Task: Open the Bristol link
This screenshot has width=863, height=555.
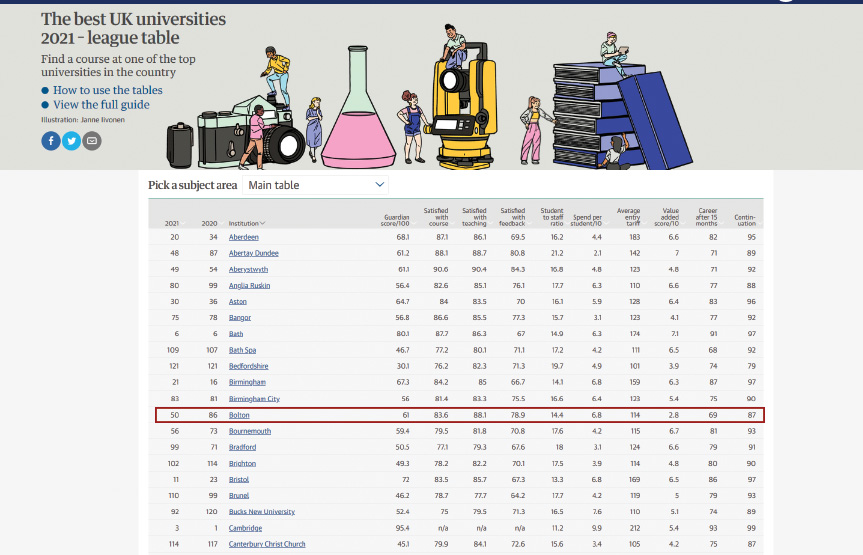Action: point(239,480)
